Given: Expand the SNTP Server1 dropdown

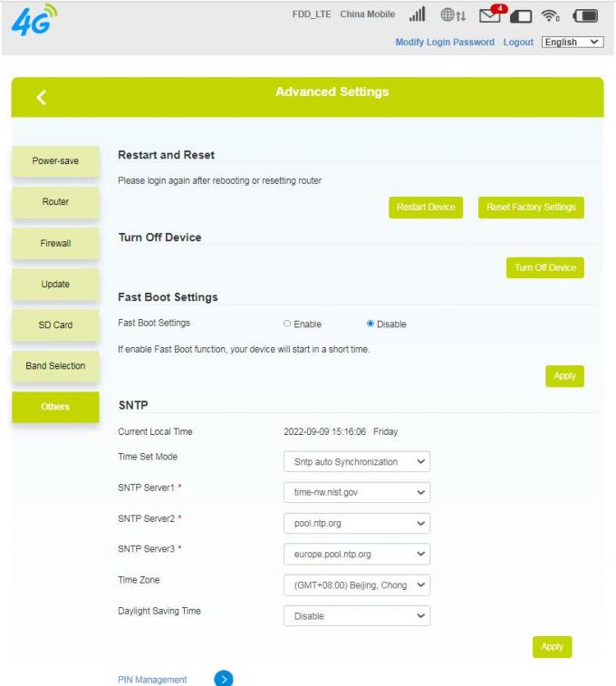Looking at the screenshot, I should (356, 493).
